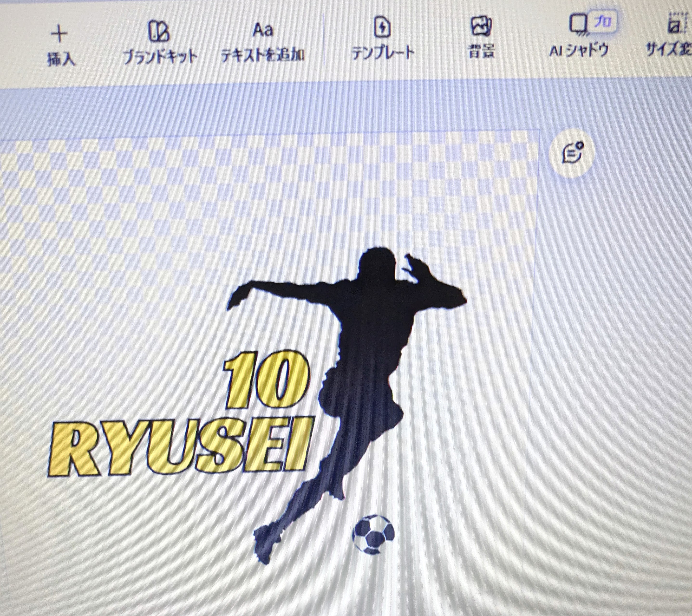Click the 背景 background picture icon
This screenshot has width=692, height=616.
point(481,26)
